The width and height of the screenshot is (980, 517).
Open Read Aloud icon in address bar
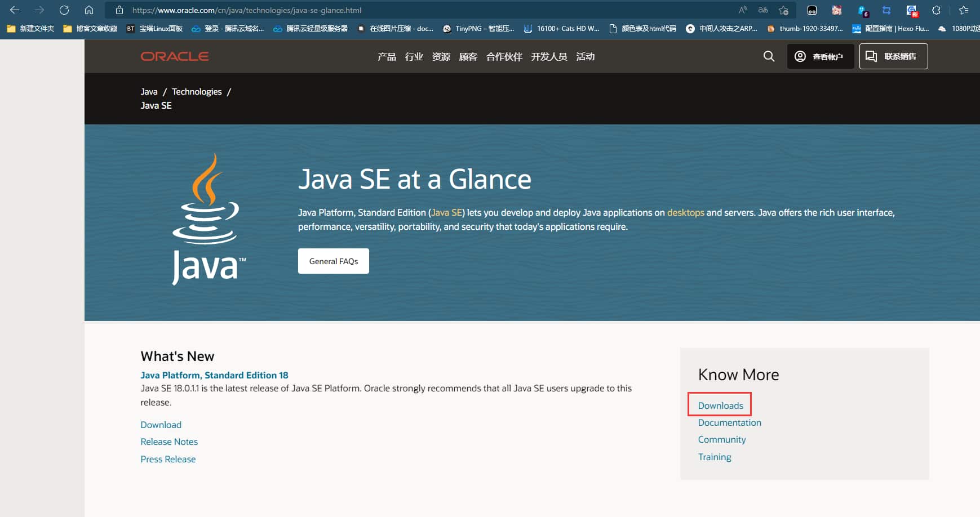(743, 10)
